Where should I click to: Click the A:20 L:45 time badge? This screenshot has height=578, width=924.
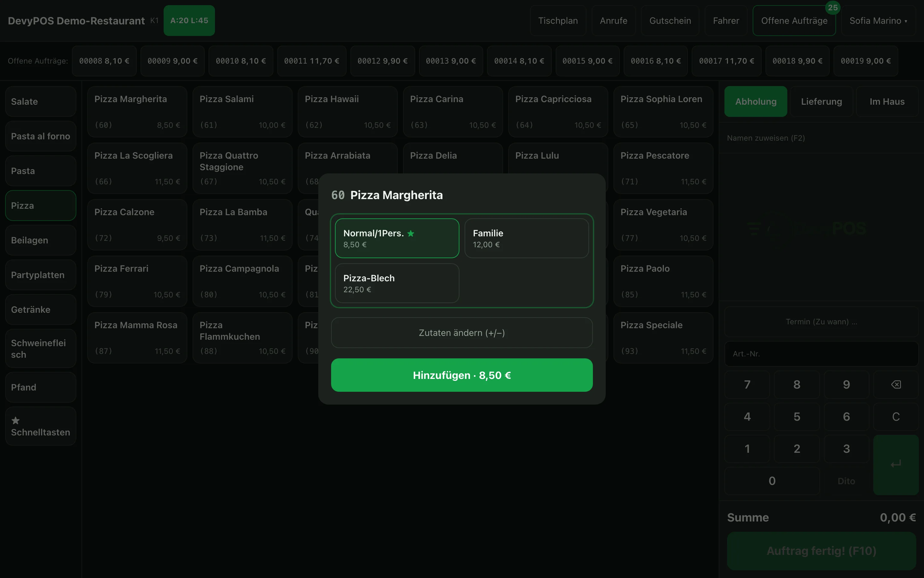(189, 21)
